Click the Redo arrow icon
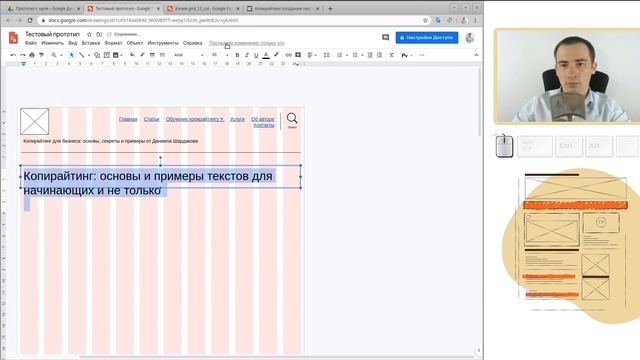 (22, 55)
